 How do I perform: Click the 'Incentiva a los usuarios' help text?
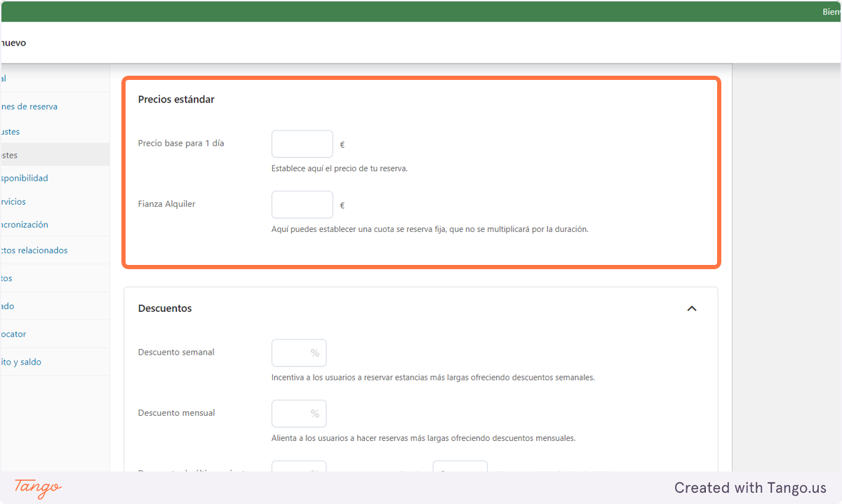(433, 377)
